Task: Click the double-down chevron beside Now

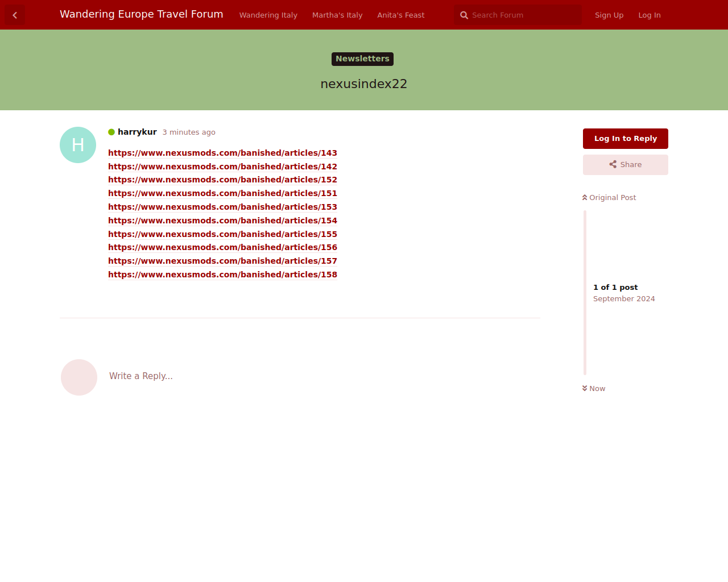Action: [585, 388]
